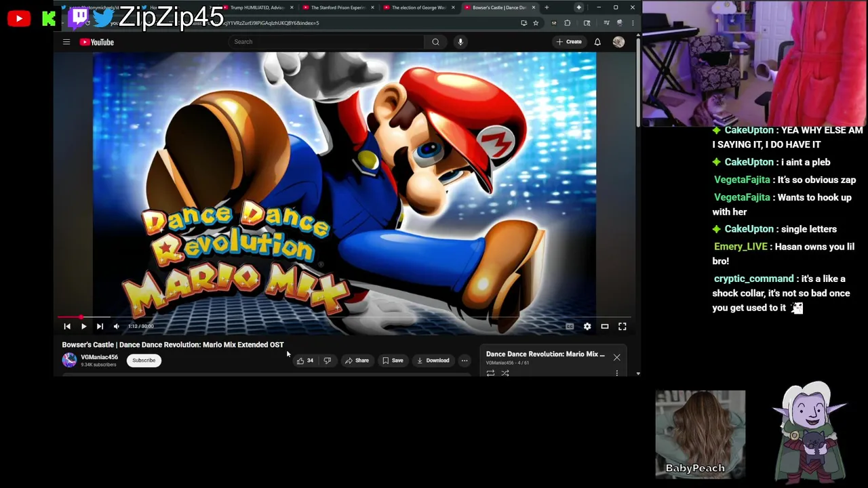The image size is (868, 488).
Task: Subscribe to VGManiac456
Action: tap(144, 361)
